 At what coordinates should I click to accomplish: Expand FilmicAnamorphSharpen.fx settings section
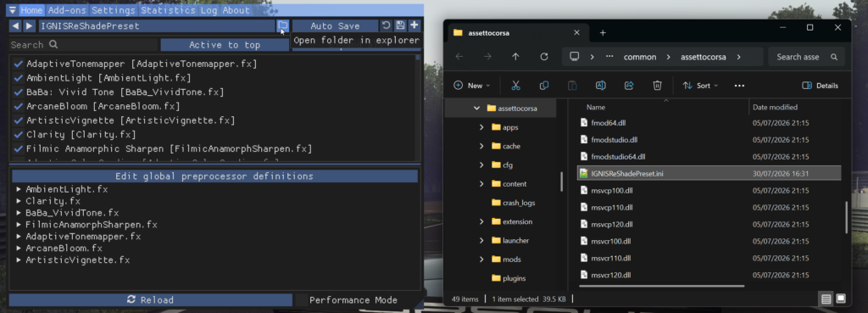tap(19, 225)
